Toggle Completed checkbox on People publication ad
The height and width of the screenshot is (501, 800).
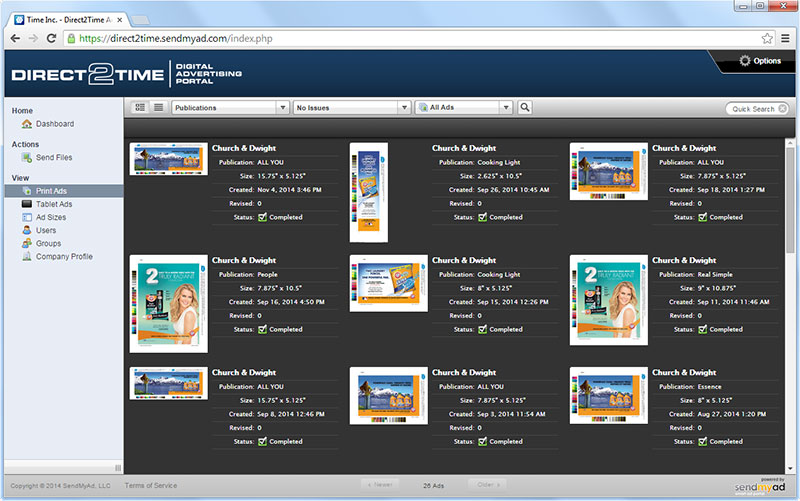(x=262, y=329)
